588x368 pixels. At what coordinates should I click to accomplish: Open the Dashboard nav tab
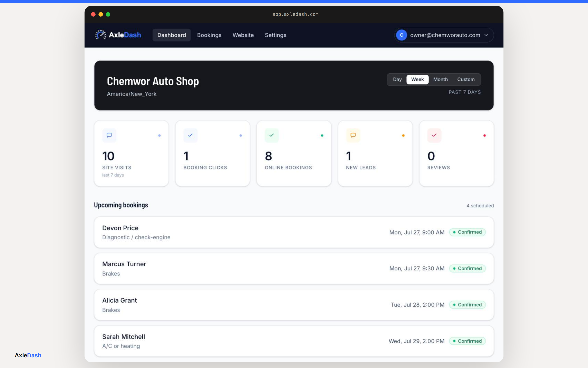[172, 35]
